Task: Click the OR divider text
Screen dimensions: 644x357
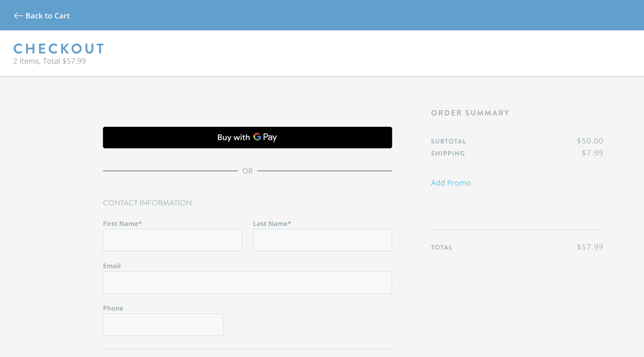Action: (x=247, y=170)
